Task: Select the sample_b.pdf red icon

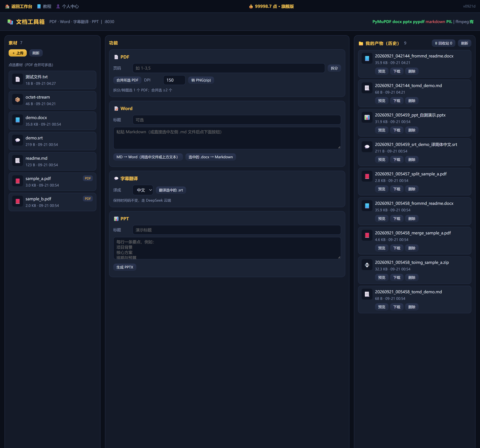Action: click(18, 201)
